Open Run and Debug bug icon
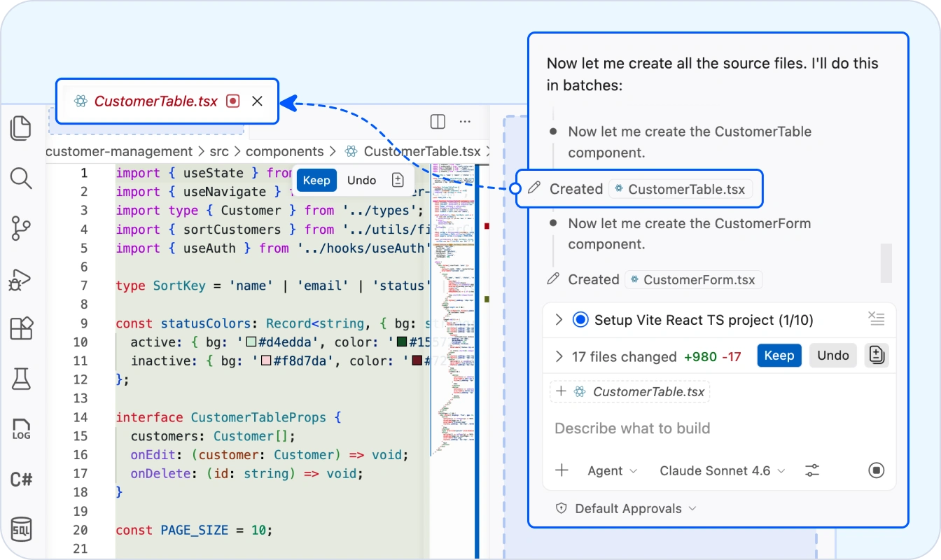Viewport: 941px width, 560px height. pyautogui.click(x=20, y=279)
